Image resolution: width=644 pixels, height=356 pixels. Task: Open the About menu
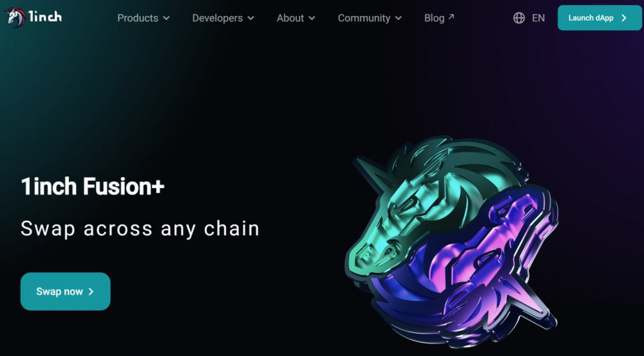click(x=296, y=18)
